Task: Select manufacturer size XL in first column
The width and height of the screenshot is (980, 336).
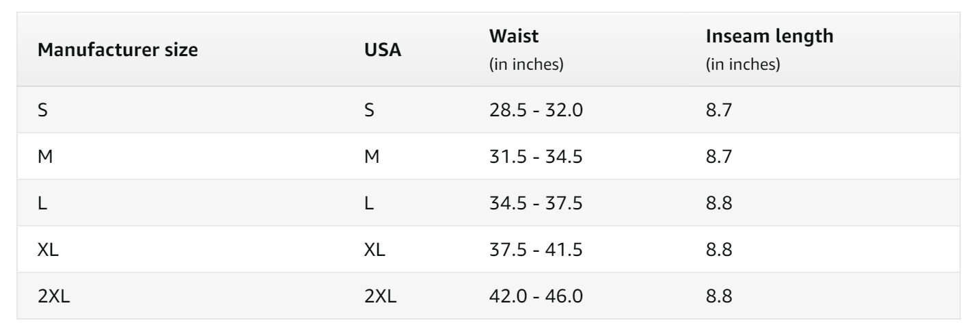Action: (48, 250)
